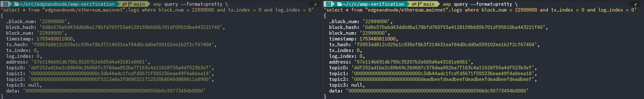This screenshot has width=644, height=99.
Task: Click log_index: 0 line in left pane
Action: point(24,56)
